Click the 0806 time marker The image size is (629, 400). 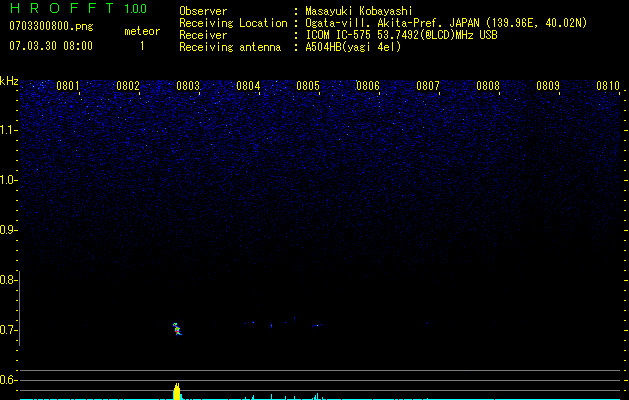[368, 86]
